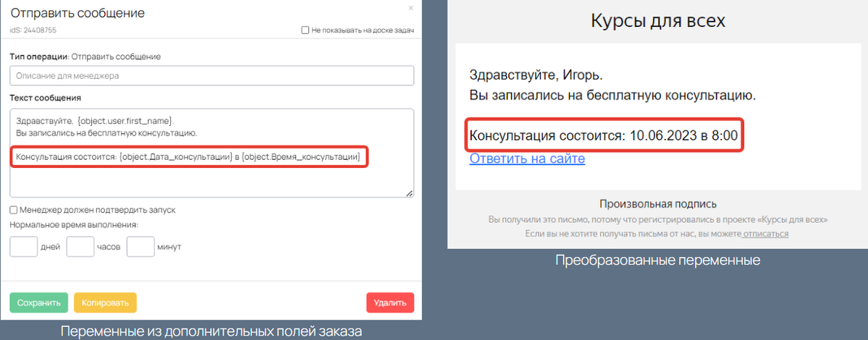Click the Курсы для всех email header
This screenshot has height=340, width=868.
[658, 21]
